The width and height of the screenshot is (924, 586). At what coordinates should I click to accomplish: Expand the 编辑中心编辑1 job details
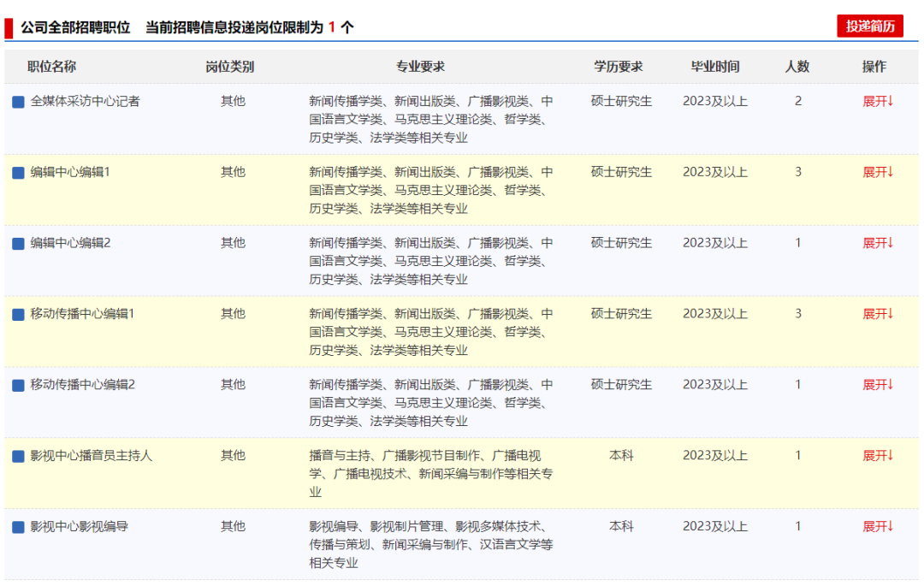(x=877, y=172)
